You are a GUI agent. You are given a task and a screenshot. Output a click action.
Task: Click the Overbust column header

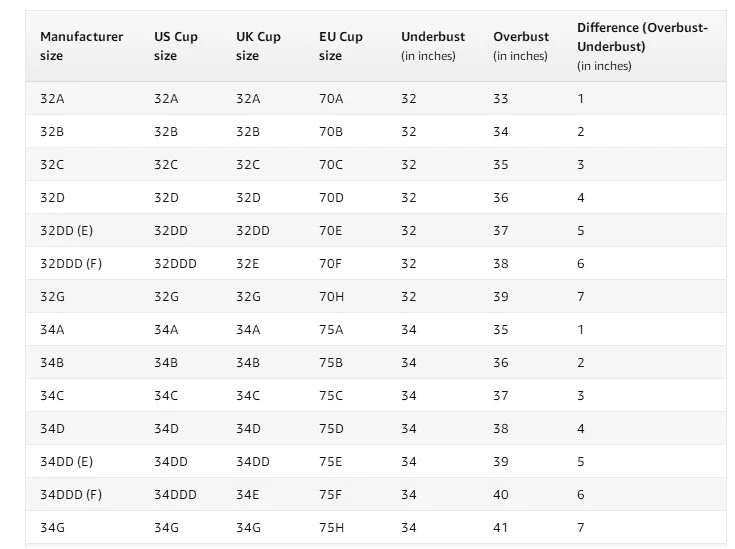521,46
